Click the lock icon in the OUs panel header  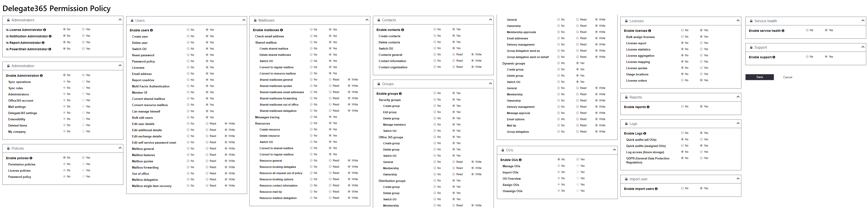(x=503, y=150)
